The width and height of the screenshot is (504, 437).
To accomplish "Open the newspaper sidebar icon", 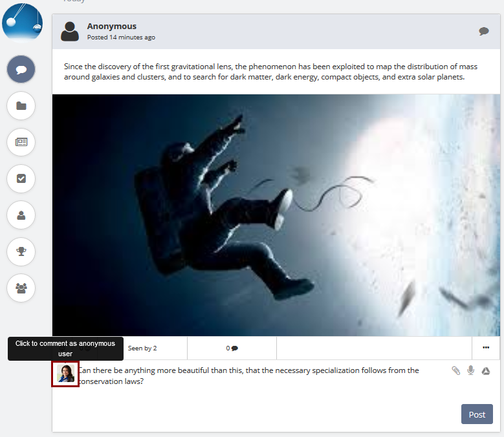I will (x=21, y=142).
